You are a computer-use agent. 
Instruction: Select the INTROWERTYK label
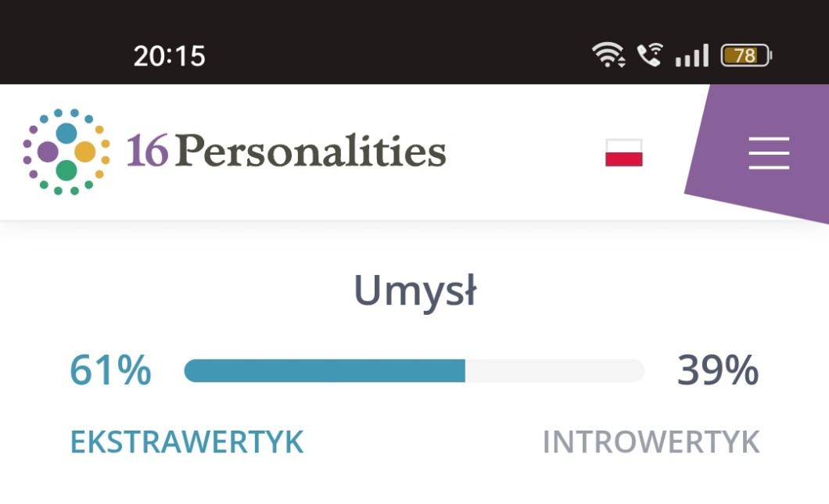tap(651, 442)
